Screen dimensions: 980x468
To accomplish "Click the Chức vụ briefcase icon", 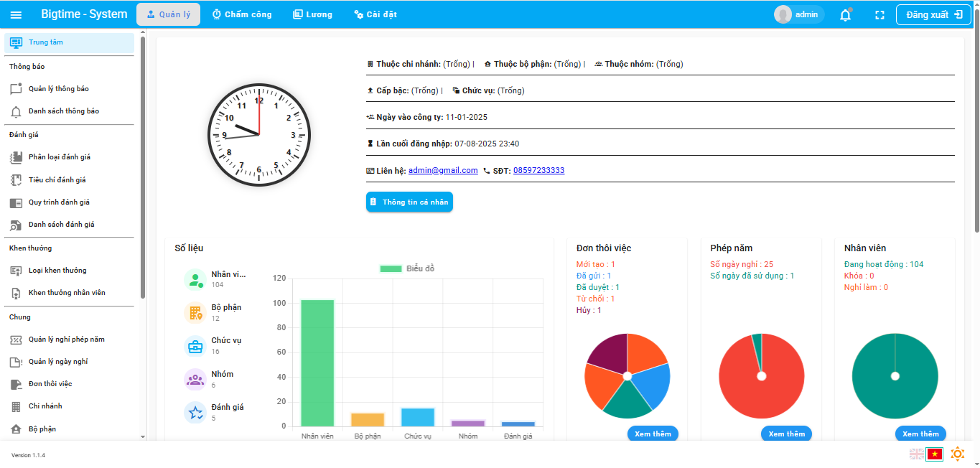I will 195,346.
